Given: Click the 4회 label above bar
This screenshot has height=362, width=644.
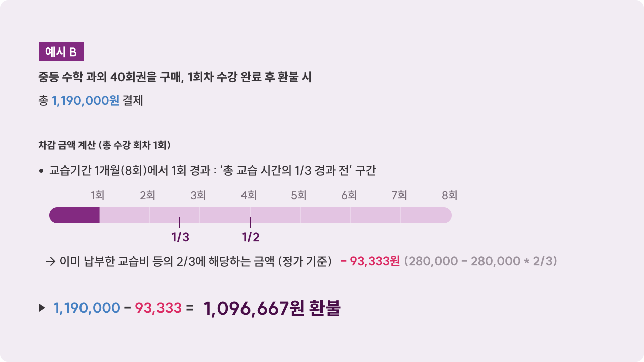Looking at the screenshot, I should pyautogui.click(x=249, y=195).
